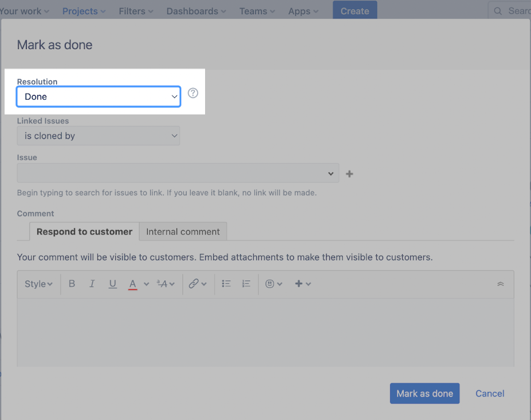Toggle bold formatting in comment editor
This screenshot has width=531, height=420.
coord(72,284)
